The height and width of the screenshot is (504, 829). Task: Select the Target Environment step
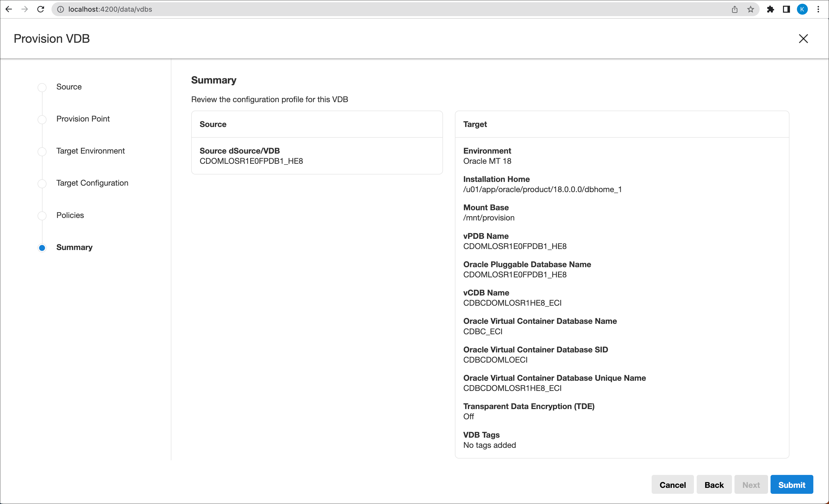(x=90, y=151)
